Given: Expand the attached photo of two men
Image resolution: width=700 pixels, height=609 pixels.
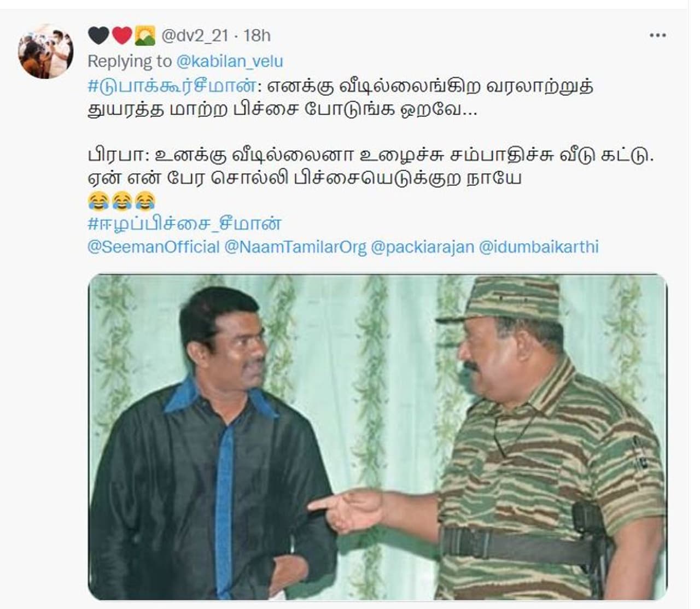Looking at the screenshot, I should 377,437.
